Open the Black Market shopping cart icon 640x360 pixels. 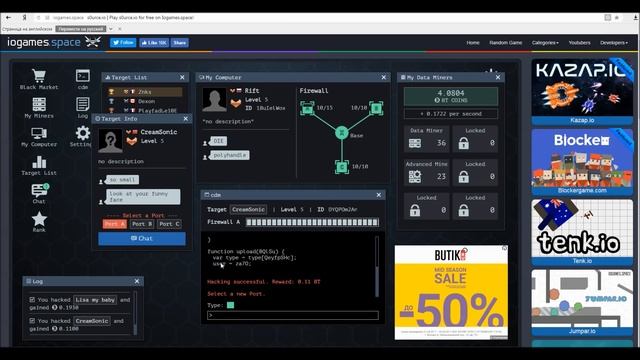[39, 76]
